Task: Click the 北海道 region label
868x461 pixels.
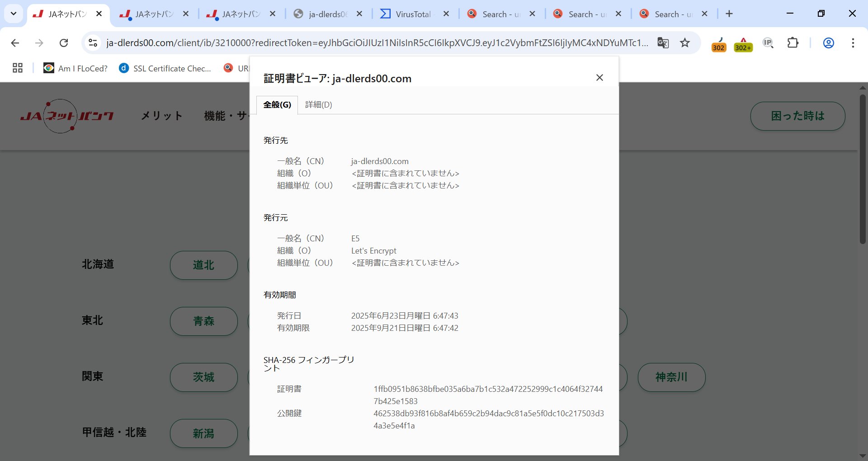Action: click(98, 264)
